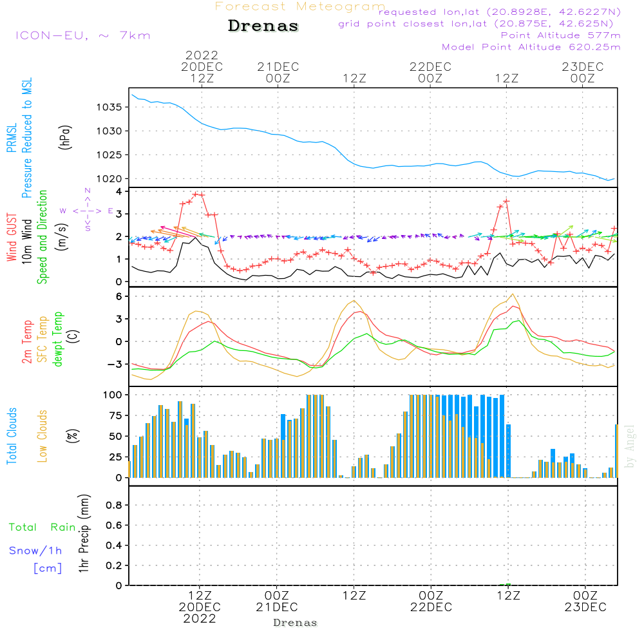Click the top '2022 20DEC 12Z' time label
The image size is (644, 644).
point(202,66)
